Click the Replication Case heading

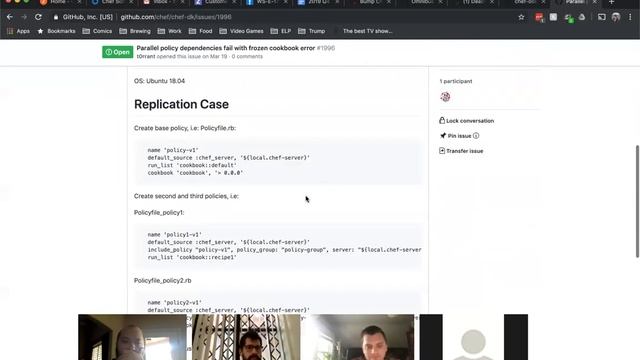(181, 104)
